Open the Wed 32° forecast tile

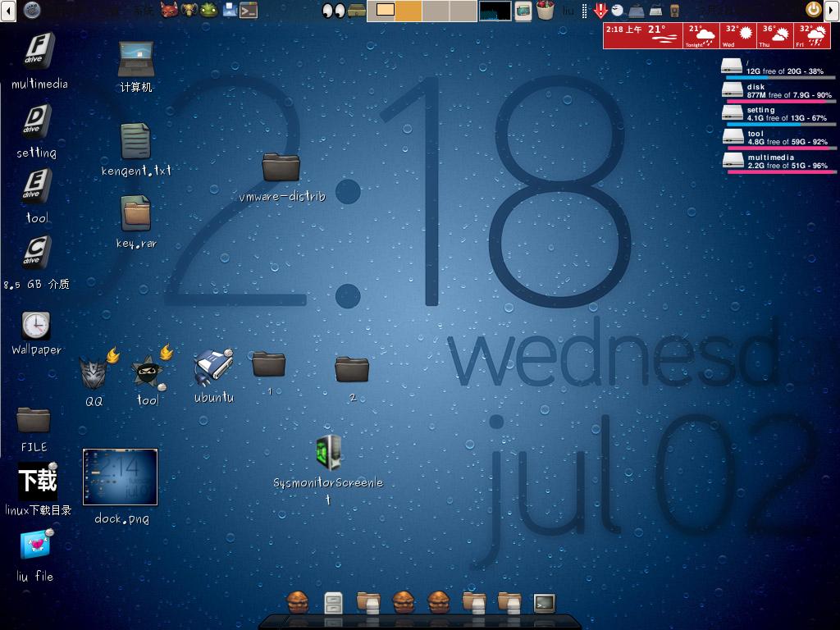[738, 35]
